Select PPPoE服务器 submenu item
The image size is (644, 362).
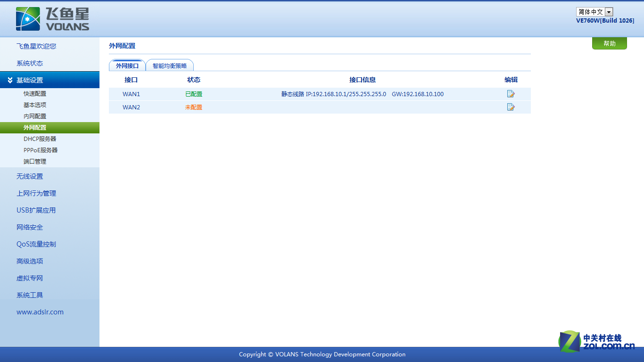(41, 150)
